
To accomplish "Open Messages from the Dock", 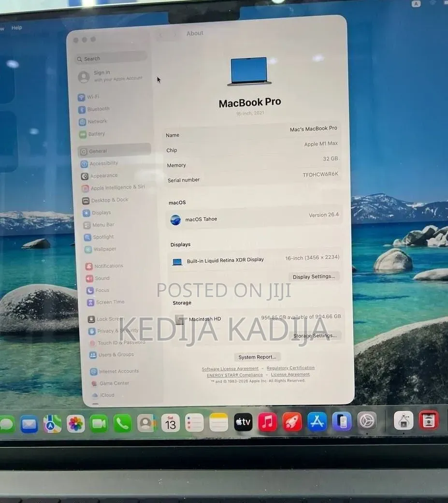I will pos(6,424).
